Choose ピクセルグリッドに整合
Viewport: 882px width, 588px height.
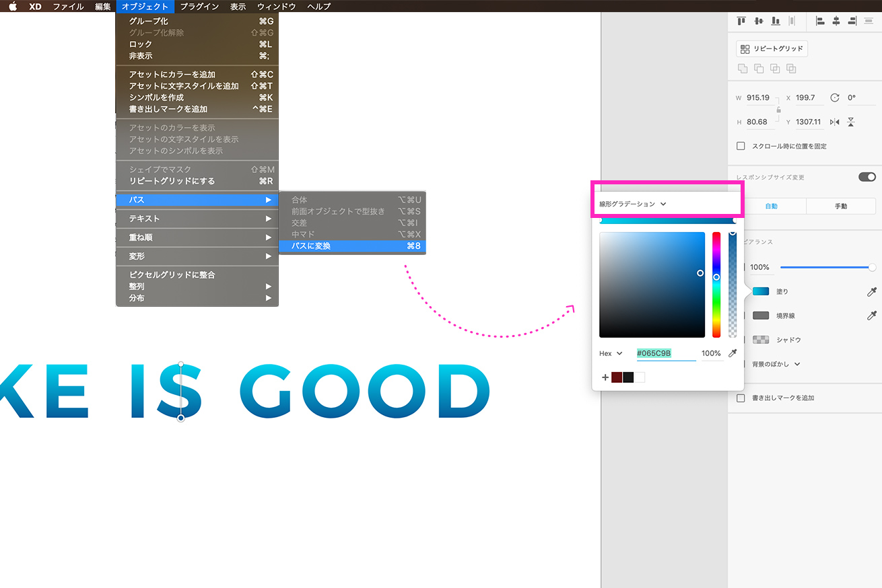tap(197, 274)
